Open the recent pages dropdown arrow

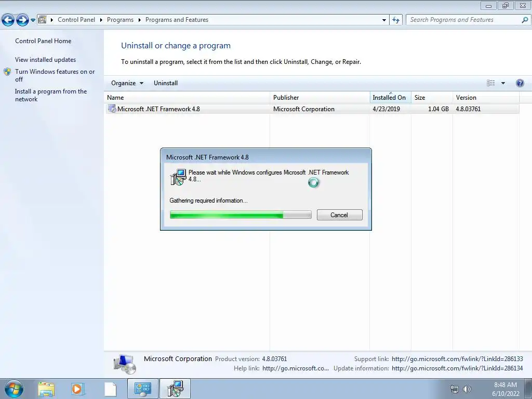click(33, 20)
